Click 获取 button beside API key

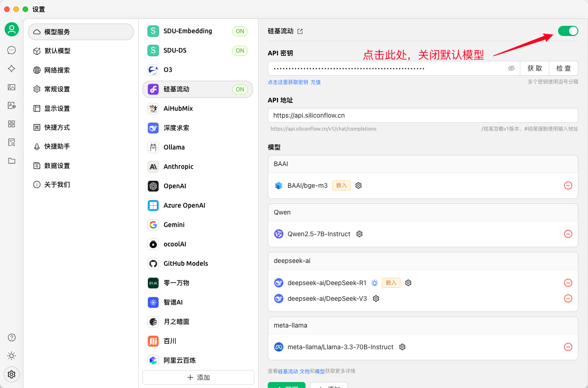pyautogui.click(x=535, y=68)
